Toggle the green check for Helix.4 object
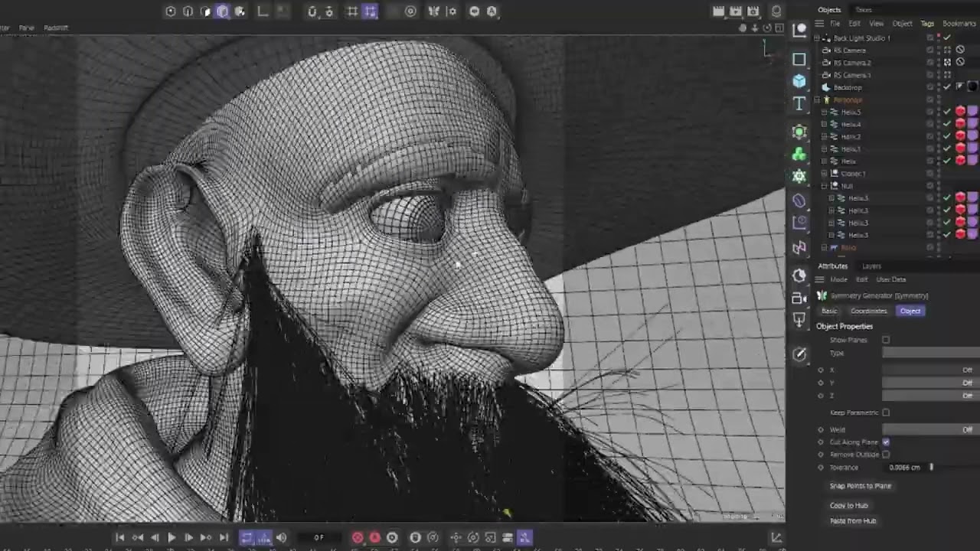The width and height of the screenshot is (980, 551). coord(947,124)
